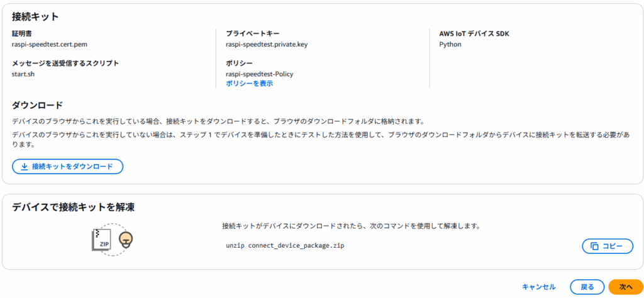
Task: Click the unzip connect_device_package.zip command text
Action: 285,246
